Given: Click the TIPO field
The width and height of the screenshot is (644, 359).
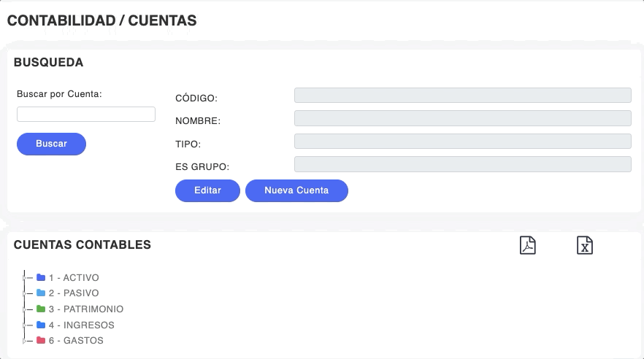Looking at the screenshot, I should tap(462, 142).
